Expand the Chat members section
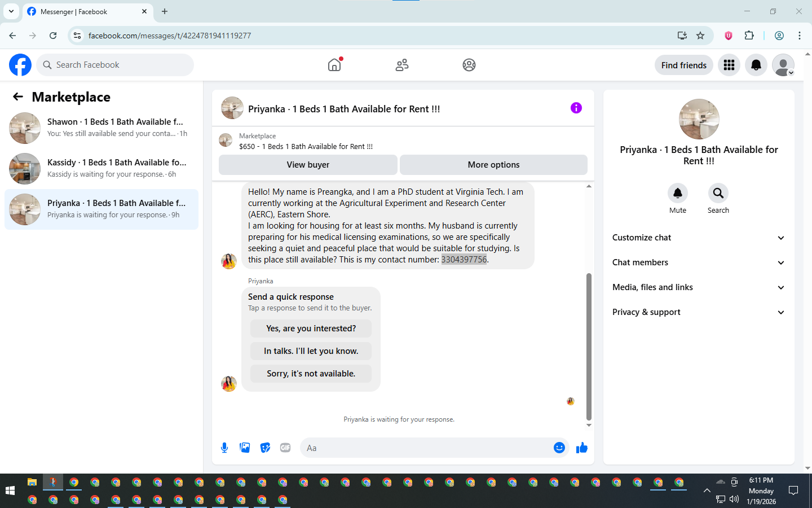Screen dimensions: 812x508 (x=699, y=262)
